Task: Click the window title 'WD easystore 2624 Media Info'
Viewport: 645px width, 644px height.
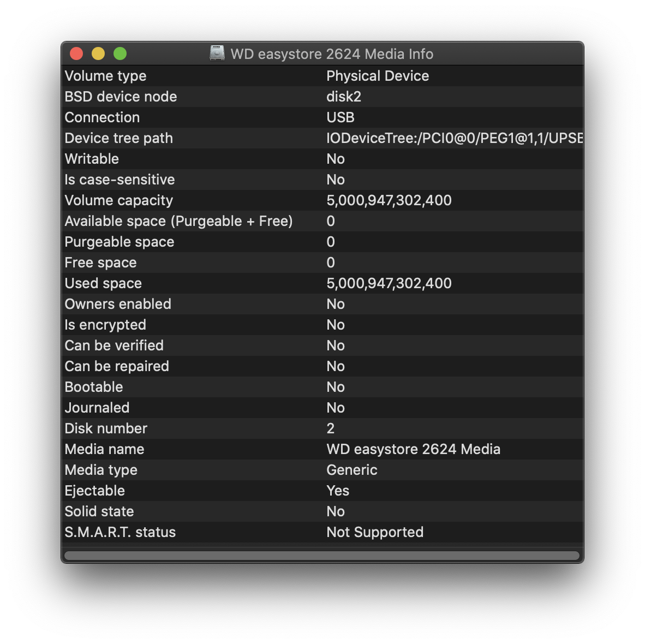Action: (x=332, y=54)
